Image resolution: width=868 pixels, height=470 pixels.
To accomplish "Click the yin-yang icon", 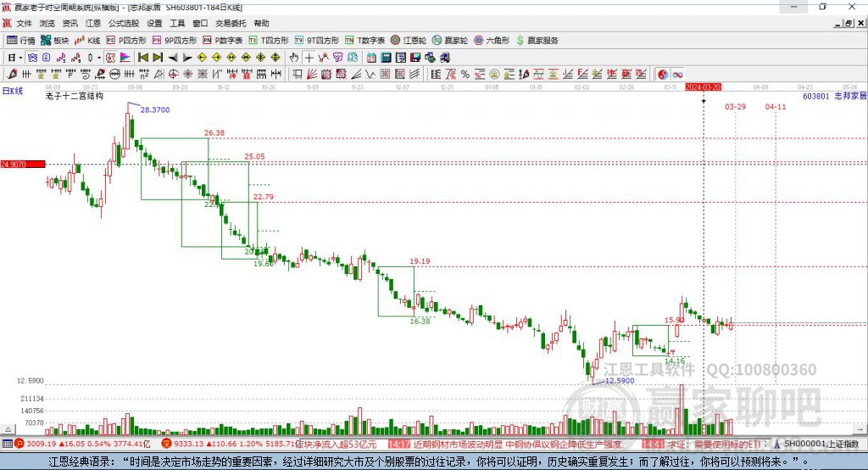I will [663, 75].
